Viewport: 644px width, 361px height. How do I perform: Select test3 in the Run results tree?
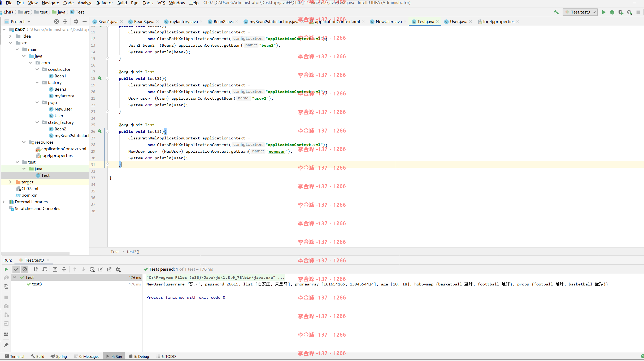point(37,284)
